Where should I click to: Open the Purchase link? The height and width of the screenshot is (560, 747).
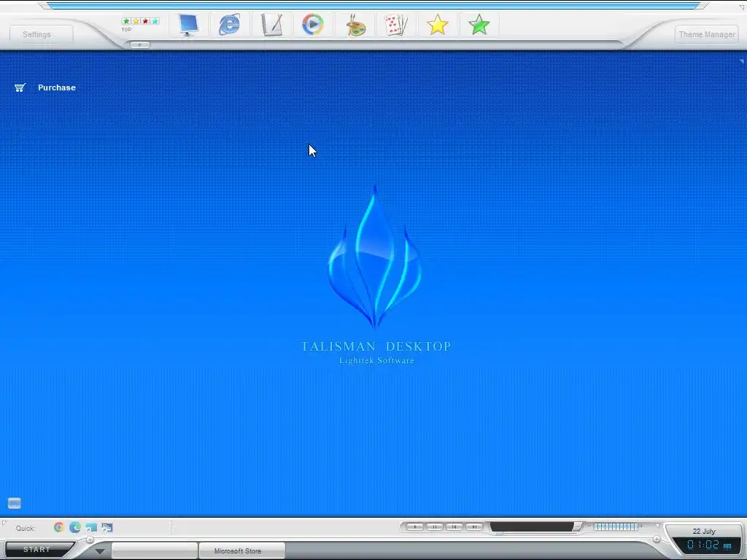tap(57, 87)
